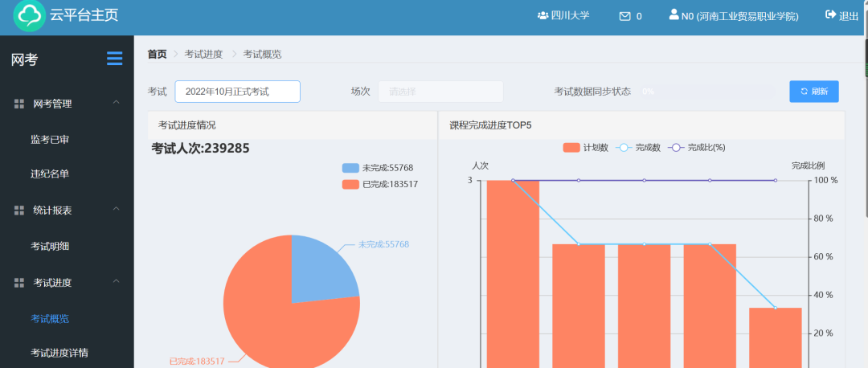Toggle 未完成 legend in pie chart
This screenshot has height=368, width=868.
[x=350, y=168]
